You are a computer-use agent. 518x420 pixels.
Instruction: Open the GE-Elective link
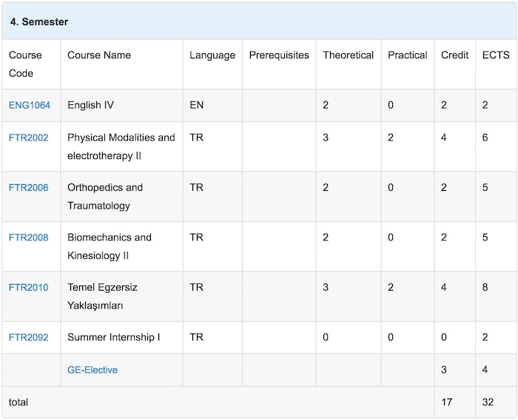[x=92, y=370]
